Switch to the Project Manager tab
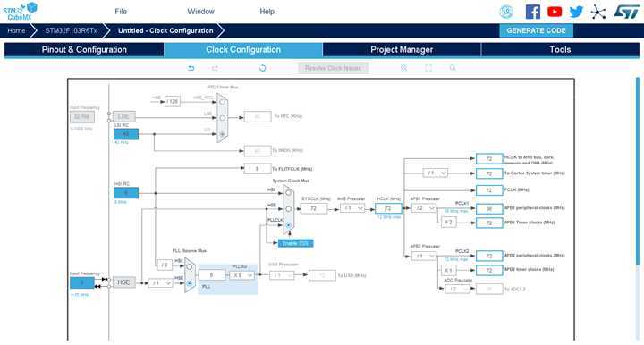This screenshot has height=345, width=644. coord(402,50)
